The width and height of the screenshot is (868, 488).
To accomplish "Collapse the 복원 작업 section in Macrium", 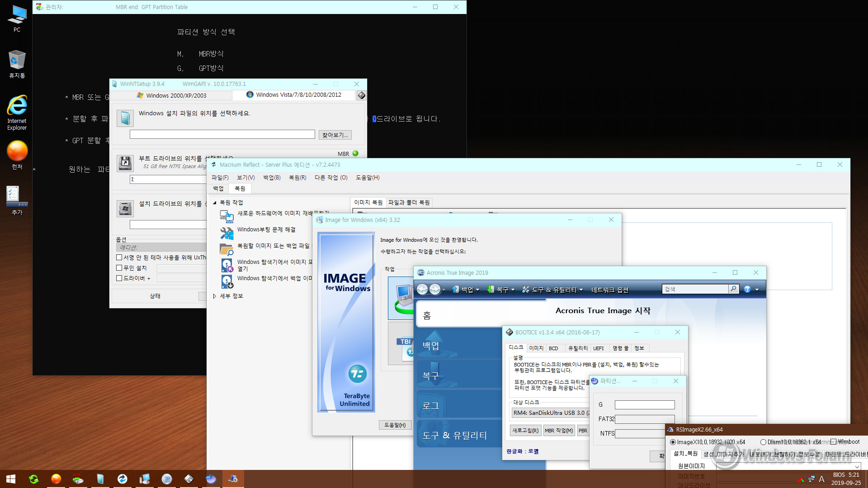I will (x=215, y=202).
